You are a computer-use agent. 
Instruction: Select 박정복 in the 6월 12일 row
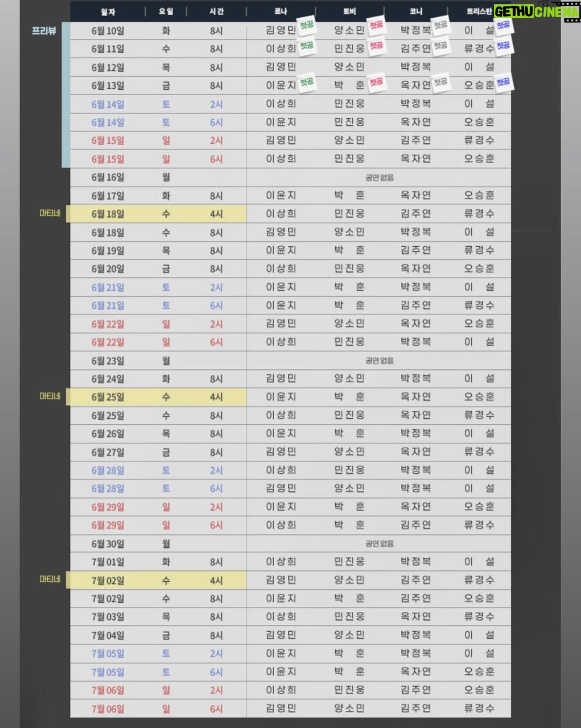[416, 67]
